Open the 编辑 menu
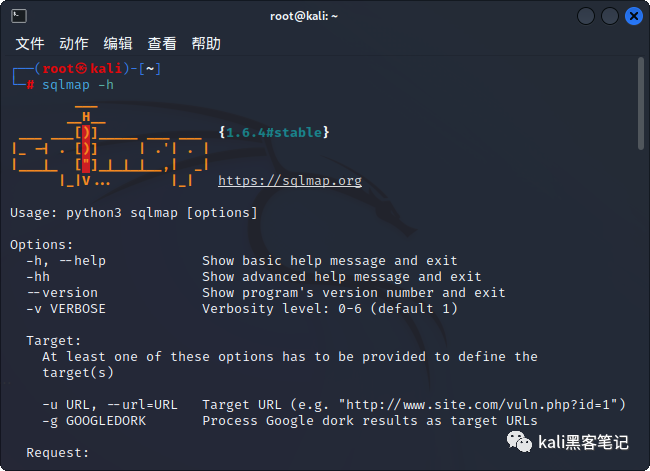Viewport: 650px width, 471px height. [x=118, y=44]
